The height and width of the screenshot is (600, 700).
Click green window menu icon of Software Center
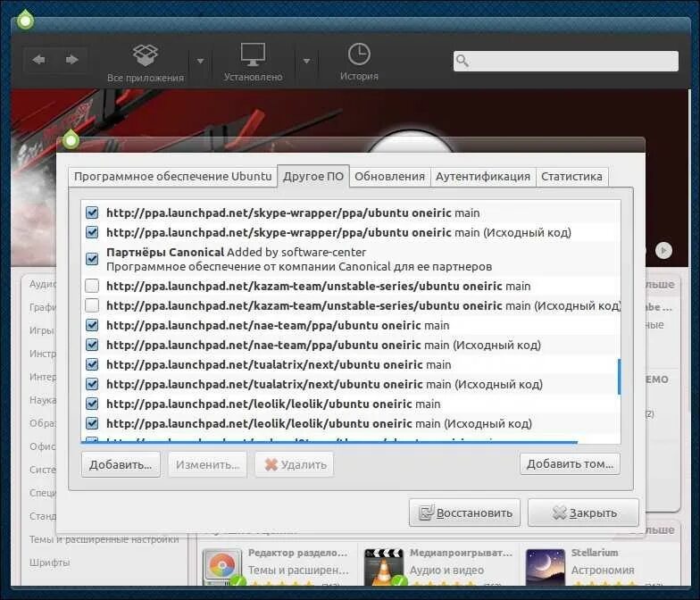click(x=25, y=20)
